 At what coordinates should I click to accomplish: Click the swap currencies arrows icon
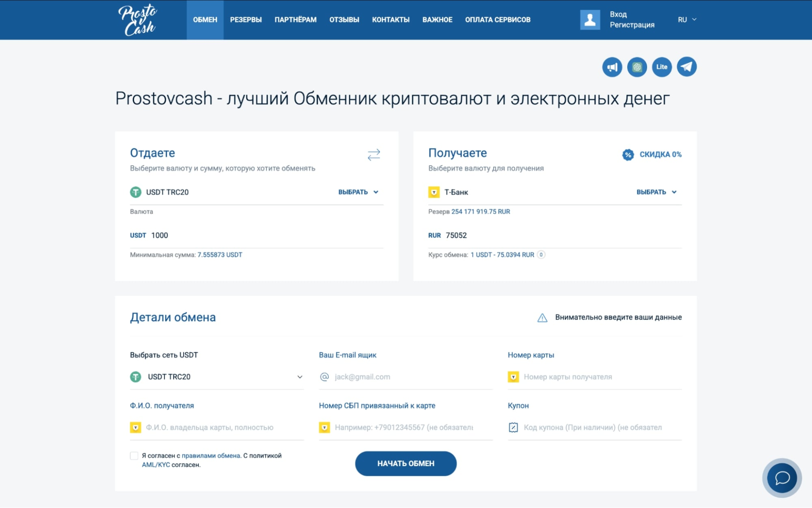pyautogui.click(x=374, y=155)
